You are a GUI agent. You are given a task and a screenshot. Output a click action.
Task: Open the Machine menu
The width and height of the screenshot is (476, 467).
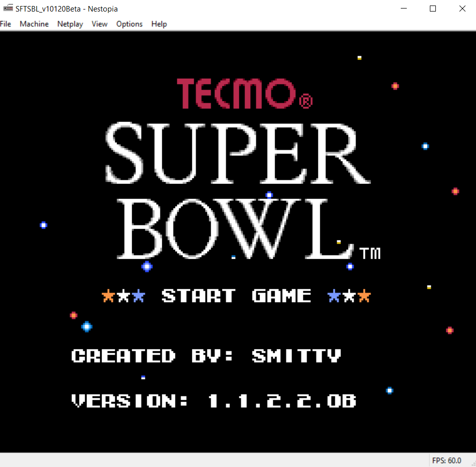click(x=34, y=24)
